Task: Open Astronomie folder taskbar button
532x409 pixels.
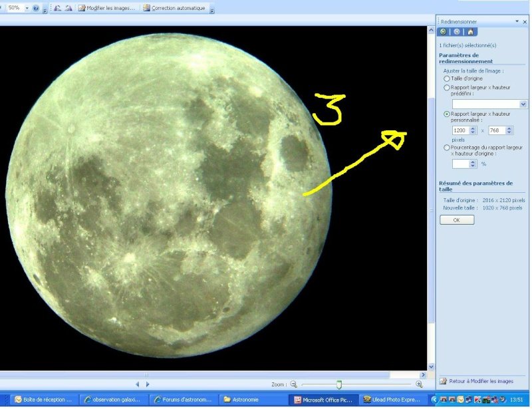Action: (253, 400)
